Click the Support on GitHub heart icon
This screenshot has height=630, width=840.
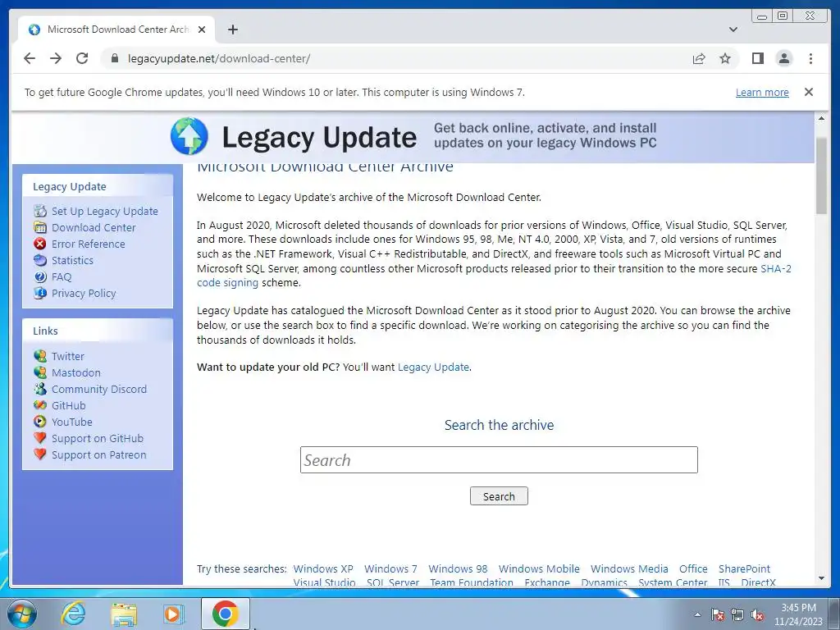(x=40, y=438)
